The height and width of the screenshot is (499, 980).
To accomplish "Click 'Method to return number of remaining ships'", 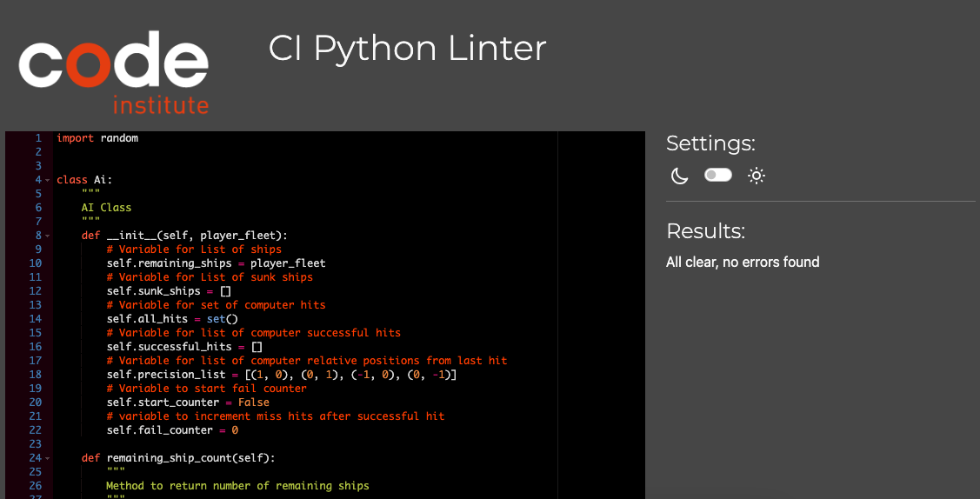I will pyautogui.click(x=237, y=486).
